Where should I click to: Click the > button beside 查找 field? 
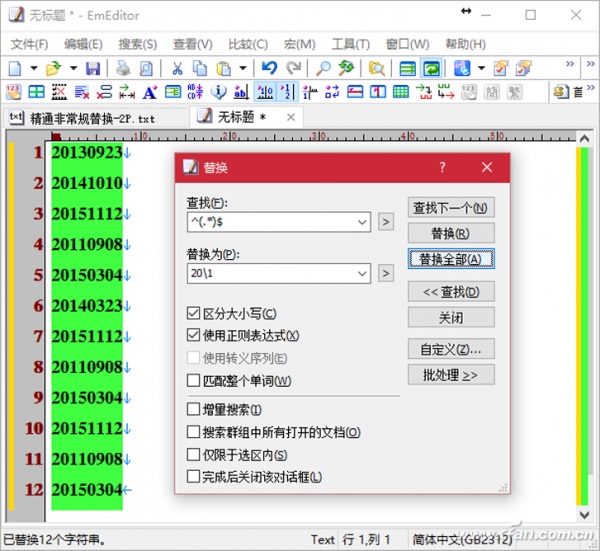pyautogui.click(x=386, y=222)
